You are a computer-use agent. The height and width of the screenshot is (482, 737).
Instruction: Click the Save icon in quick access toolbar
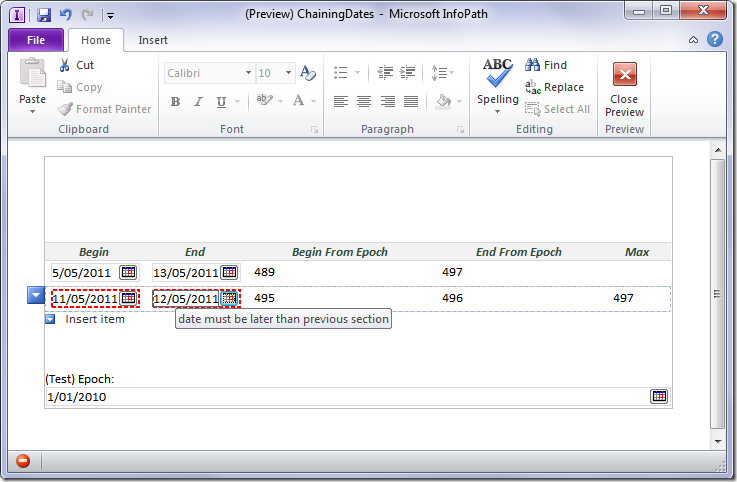point(43,15)
